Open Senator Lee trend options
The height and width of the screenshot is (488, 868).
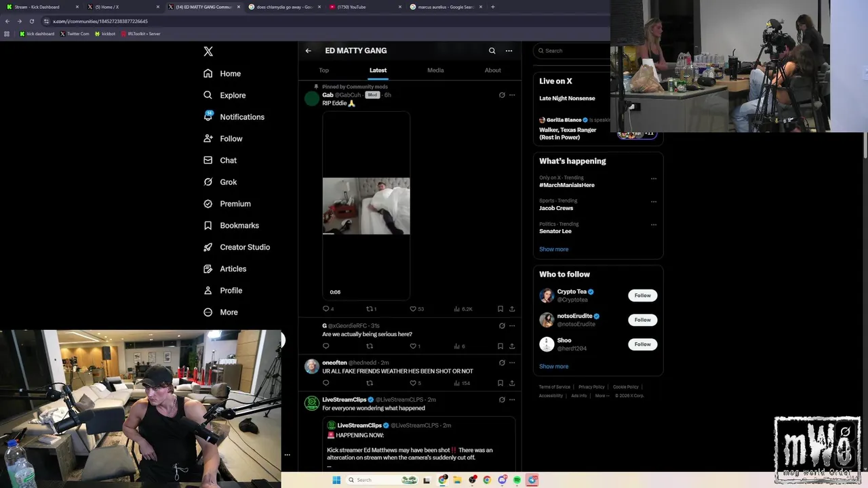pyautogui.click(x=654, y=225)
